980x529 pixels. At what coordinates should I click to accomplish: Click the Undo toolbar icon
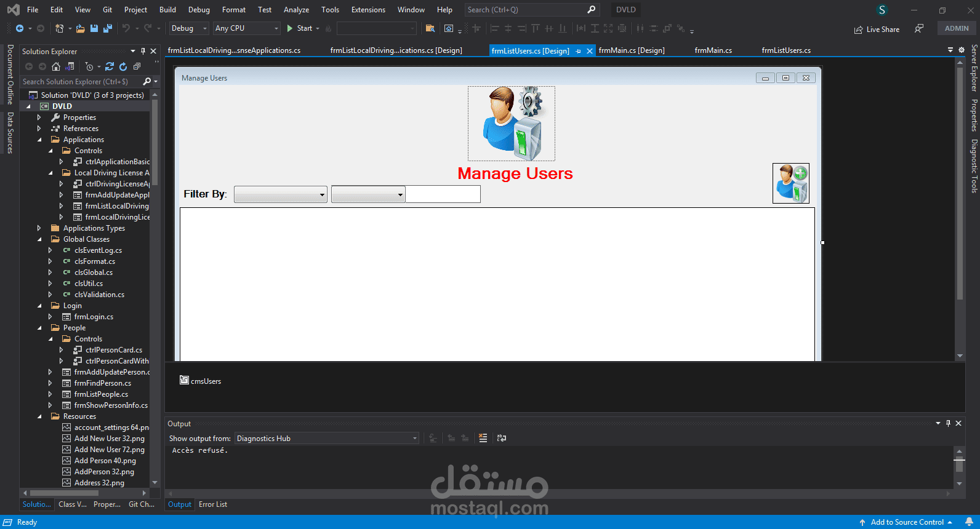tap(126, 28)
